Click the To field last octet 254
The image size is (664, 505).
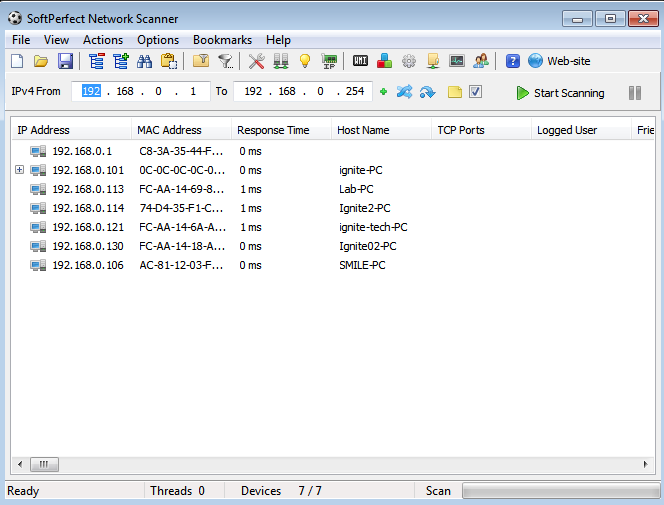(354, 91)
